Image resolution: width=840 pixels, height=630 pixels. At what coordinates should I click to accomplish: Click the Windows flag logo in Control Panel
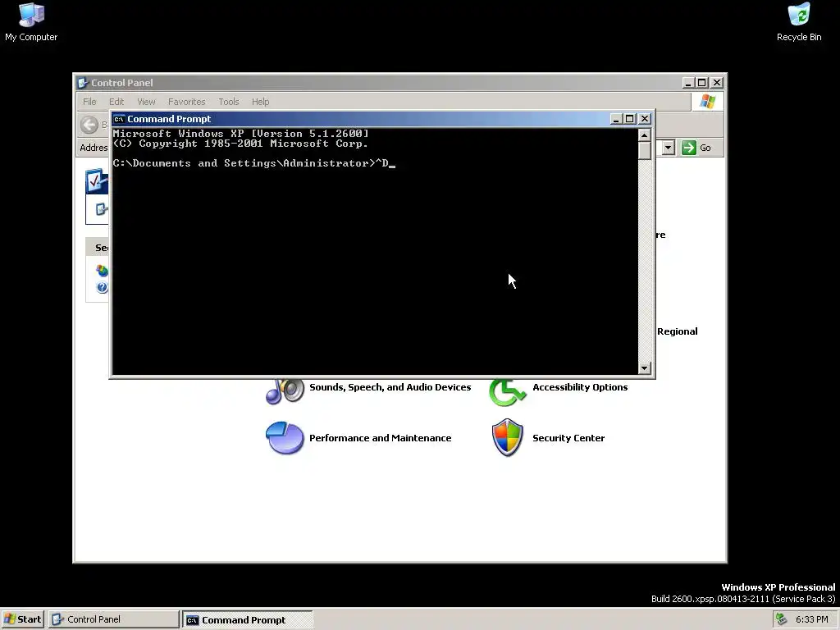(707, 101)
